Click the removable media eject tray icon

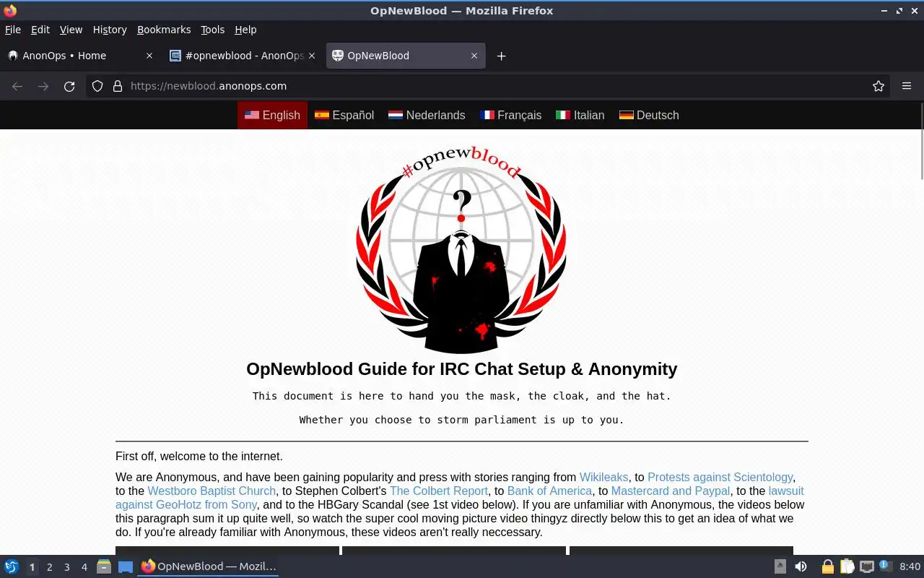[x=780, y=566]
